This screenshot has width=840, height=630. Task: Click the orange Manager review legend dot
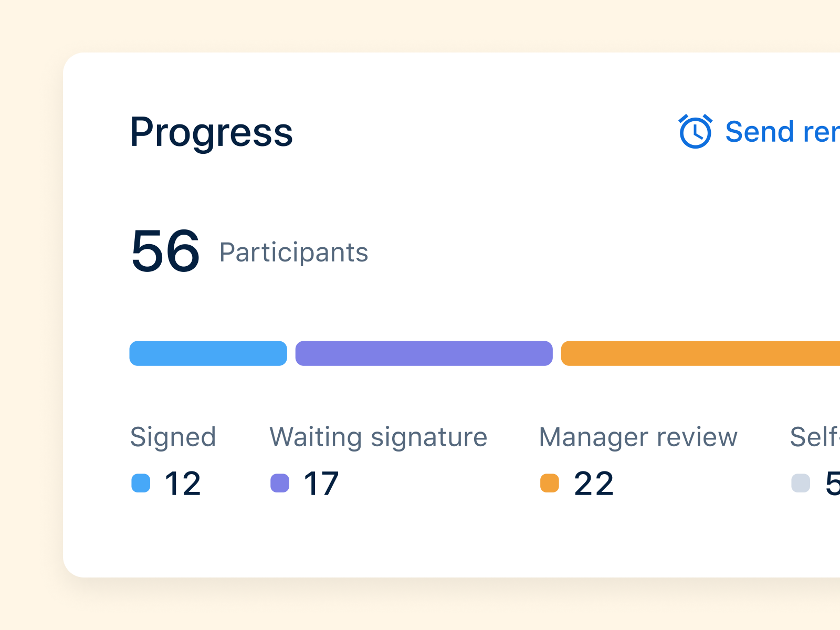[x=550, y=482]
